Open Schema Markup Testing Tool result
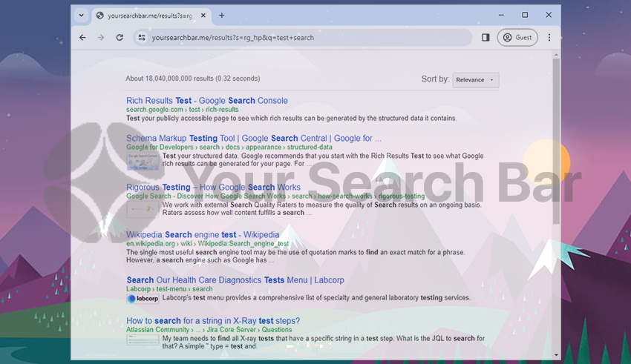The height and width of the screenshot is (364, 631). [254, 138]
